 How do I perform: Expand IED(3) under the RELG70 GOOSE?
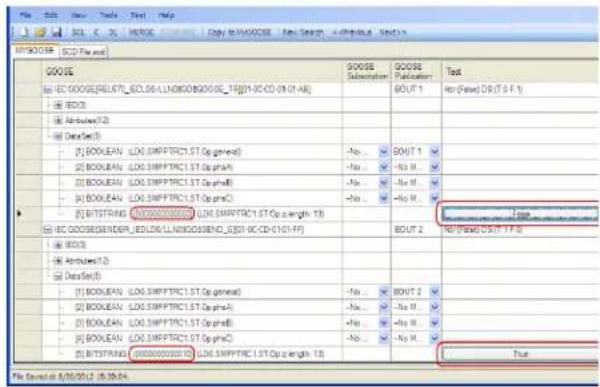coord(58,105)
